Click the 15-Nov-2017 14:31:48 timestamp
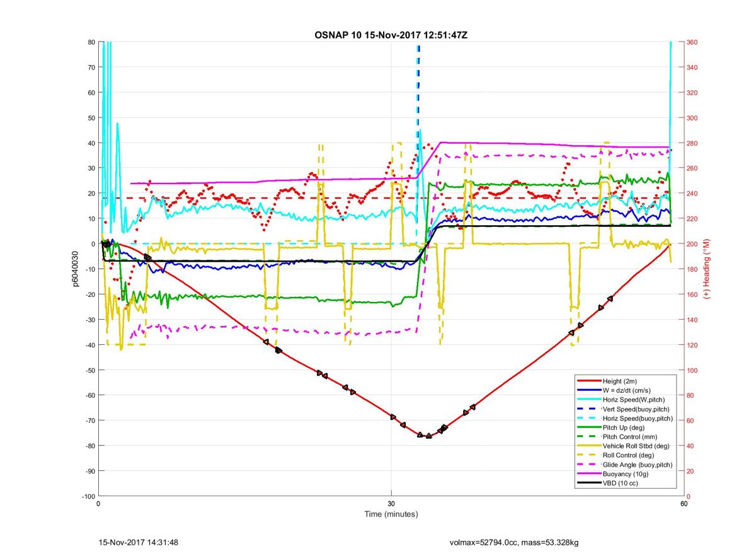 click(x=139, y=542)
